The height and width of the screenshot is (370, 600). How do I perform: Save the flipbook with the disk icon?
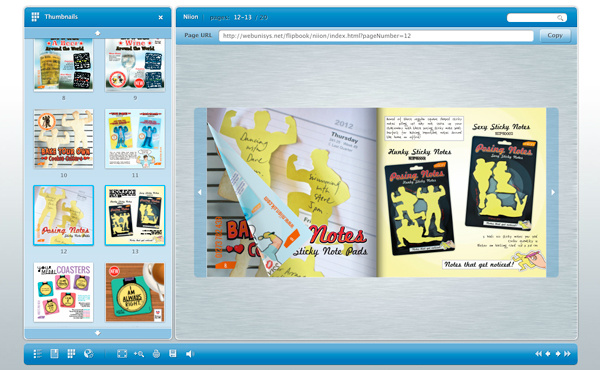point(173,354)
